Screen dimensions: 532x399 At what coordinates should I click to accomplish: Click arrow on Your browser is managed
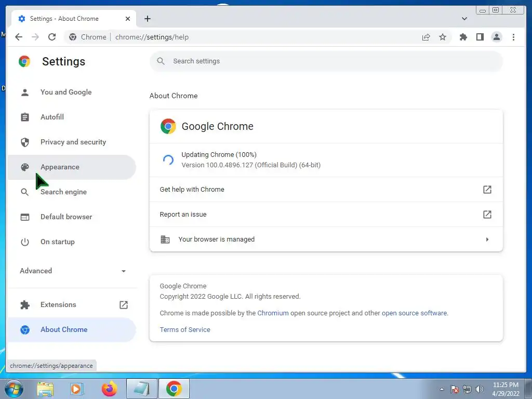[487, 240]
